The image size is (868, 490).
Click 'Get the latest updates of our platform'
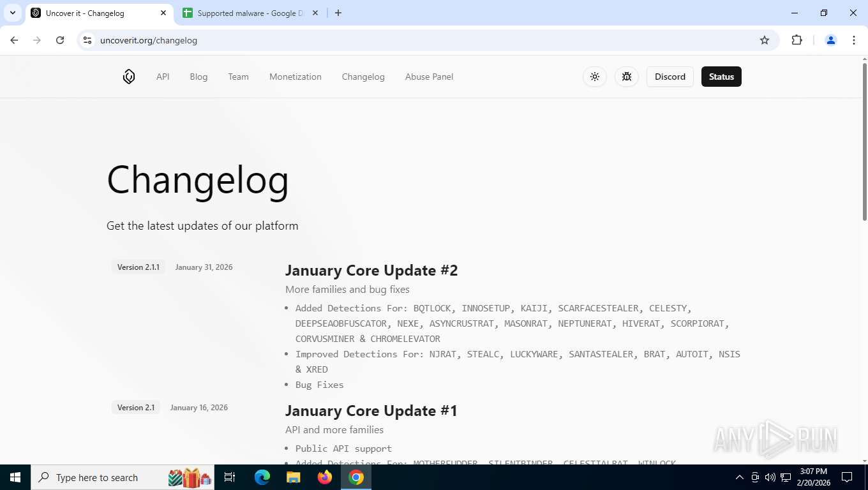point(202,226)
